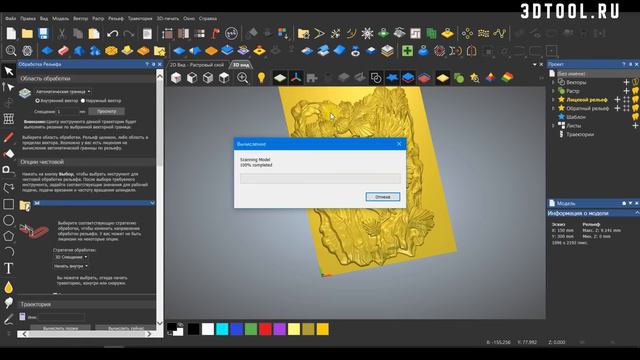This screenshot has width=640, height=360.
Task: Open the Модель menu
Action: (x=60, y=18)
